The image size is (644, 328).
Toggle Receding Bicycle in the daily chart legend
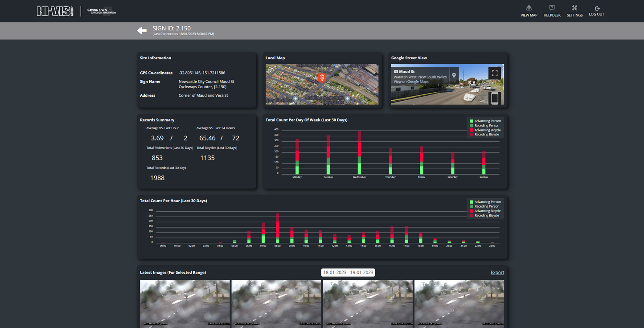[x=484, y=135]
